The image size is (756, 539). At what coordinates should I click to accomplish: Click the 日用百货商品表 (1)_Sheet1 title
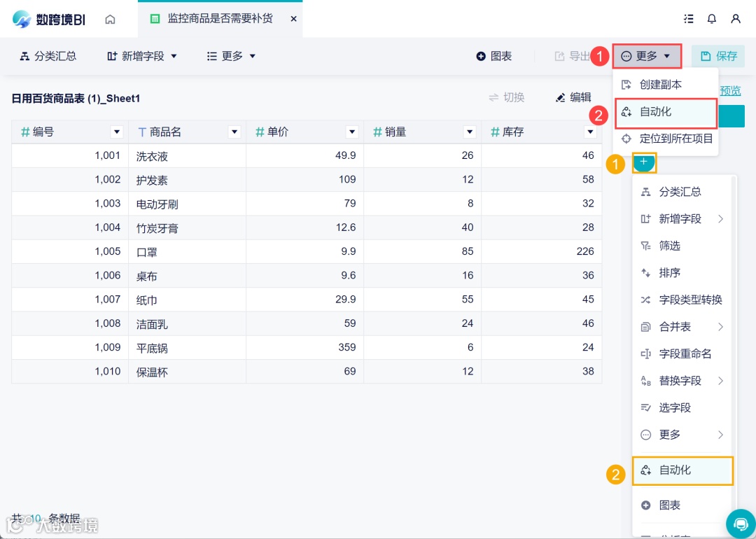tap(76, 99)
